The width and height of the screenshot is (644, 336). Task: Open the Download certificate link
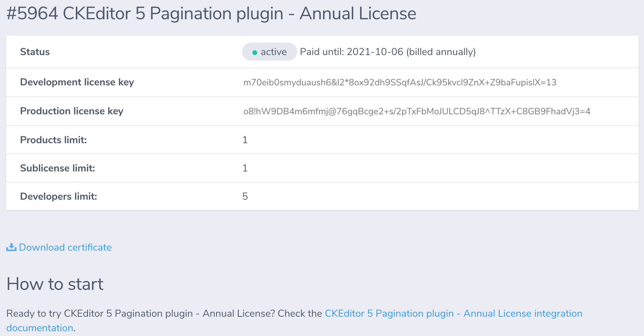(x=65, y=247)
